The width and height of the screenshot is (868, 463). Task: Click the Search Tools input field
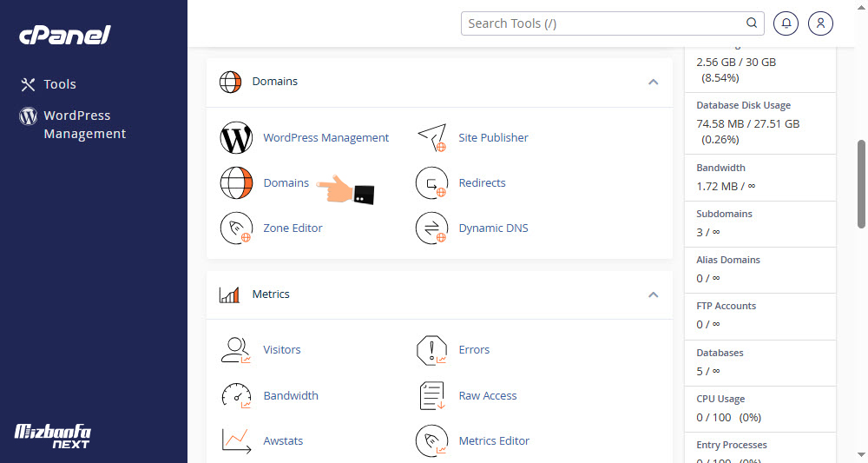[603, 23]
